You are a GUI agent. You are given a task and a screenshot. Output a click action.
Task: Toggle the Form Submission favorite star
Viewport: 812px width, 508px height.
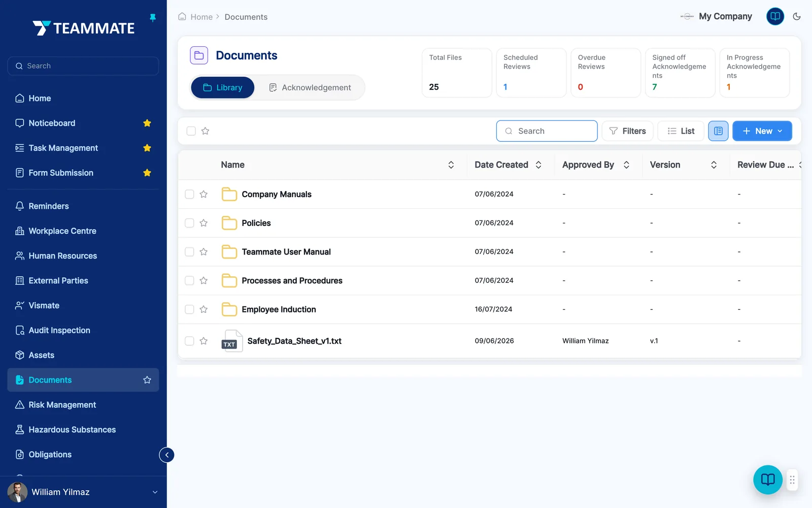click(147, 173)
